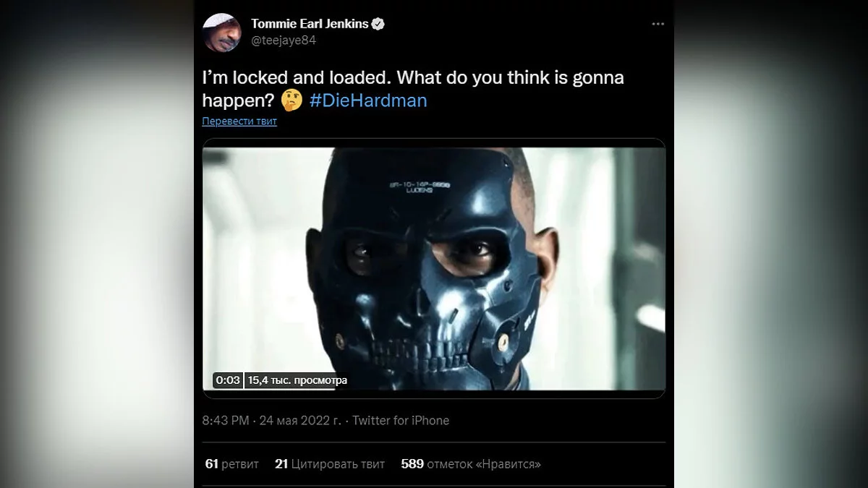Open the 8:43 PM tweet timestamp

point(226,421)
